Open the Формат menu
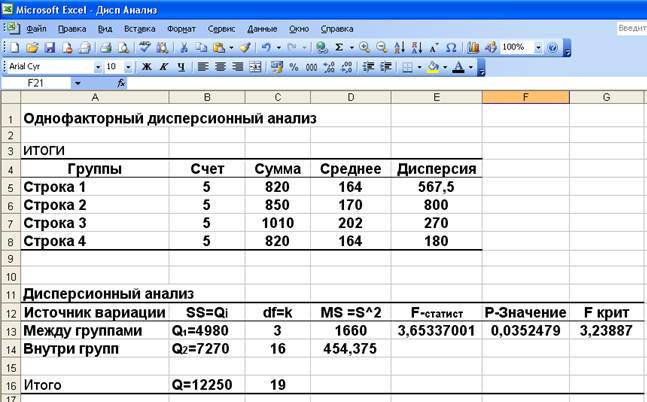Image resolution: width=647 pixels, height=402 pixels. (181, 29)
